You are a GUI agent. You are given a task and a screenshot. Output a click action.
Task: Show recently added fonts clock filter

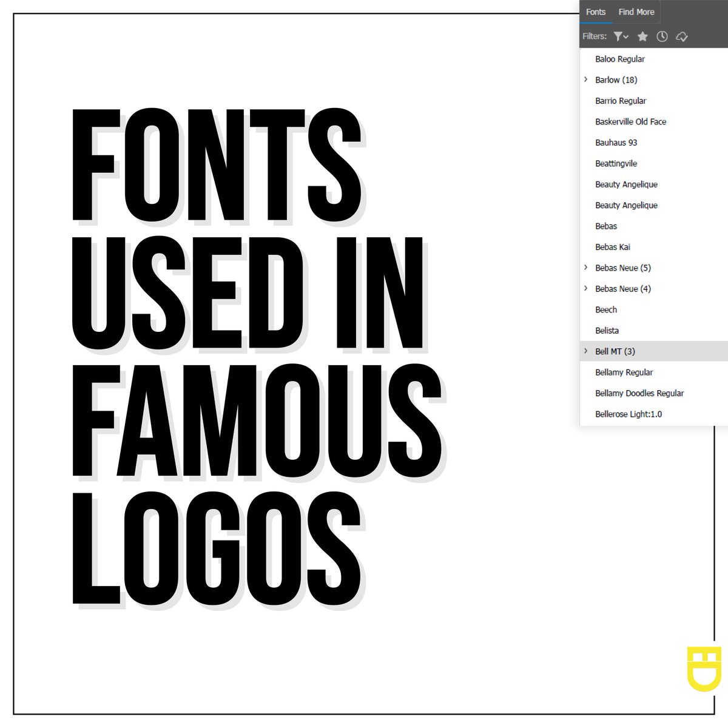pyautogui.click(x=662, y=36)
